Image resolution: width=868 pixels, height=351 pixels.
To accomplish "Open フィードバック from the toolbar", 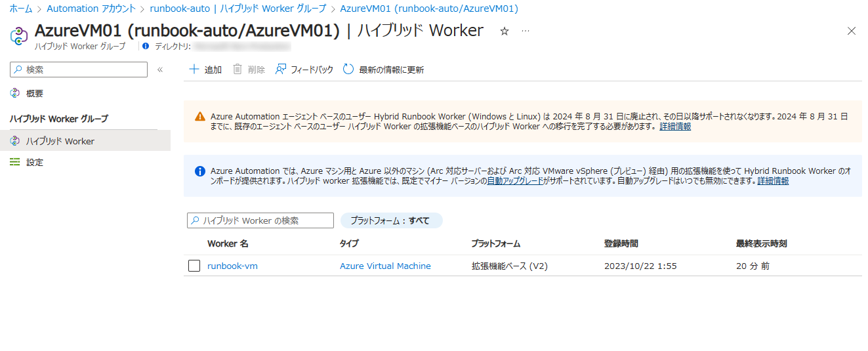I will coord(304,70).
